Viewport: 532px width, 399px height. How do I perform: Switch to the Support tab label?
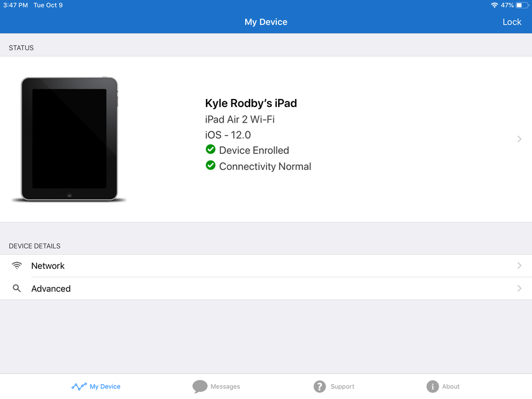[x=342, y=387]
